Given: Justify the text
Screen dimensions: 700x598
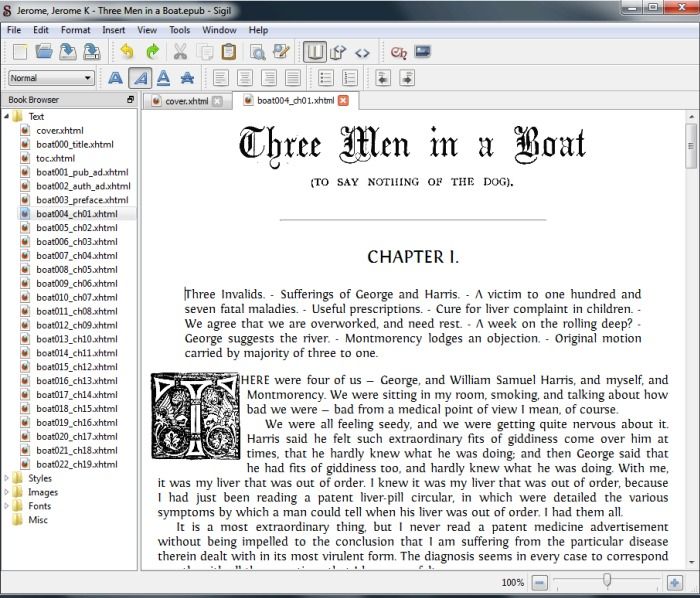Looking at the screenshot, I should pos(293,78).
